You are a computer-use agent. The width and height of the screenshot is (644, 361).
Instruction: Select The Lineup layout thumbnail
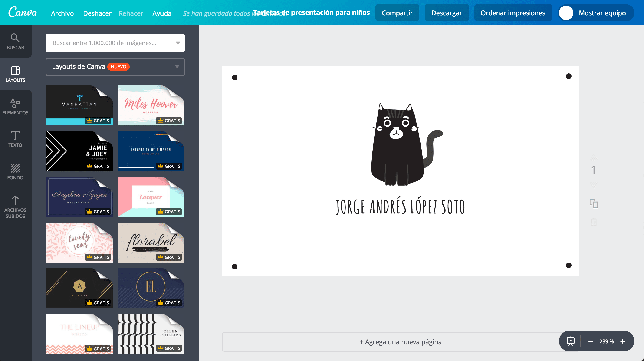(x=79, y=333)
